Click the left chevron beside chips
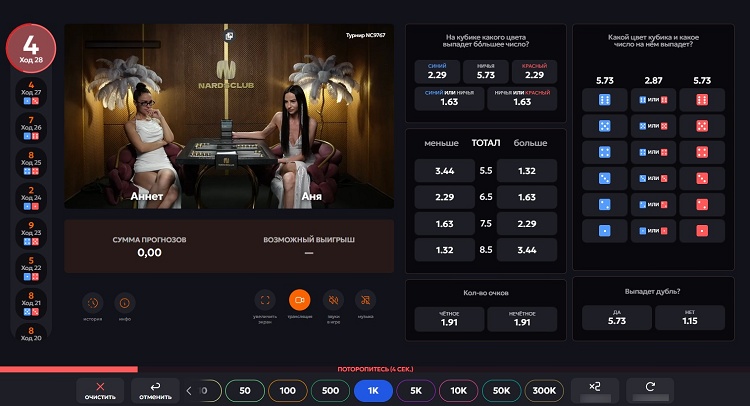The image size is (750, 406). (x=189, y=391)
